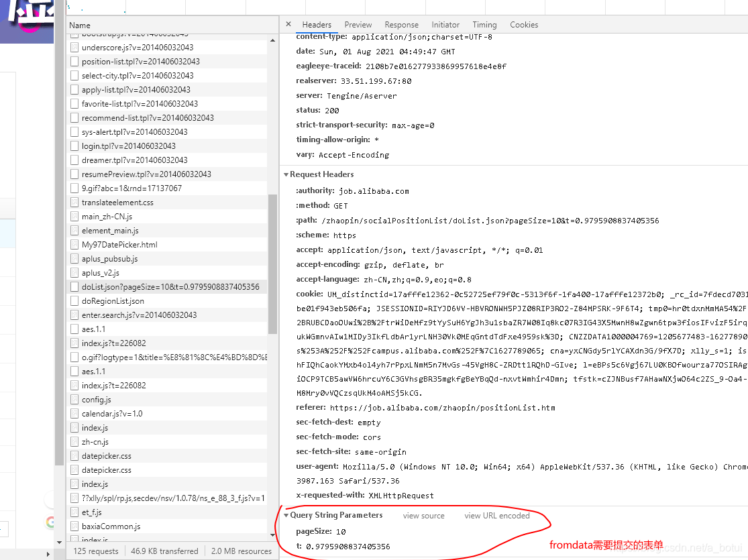Select the 9.gif?abc=1 request
This screenshot has width=748, height=560.
tap(167, 188)
